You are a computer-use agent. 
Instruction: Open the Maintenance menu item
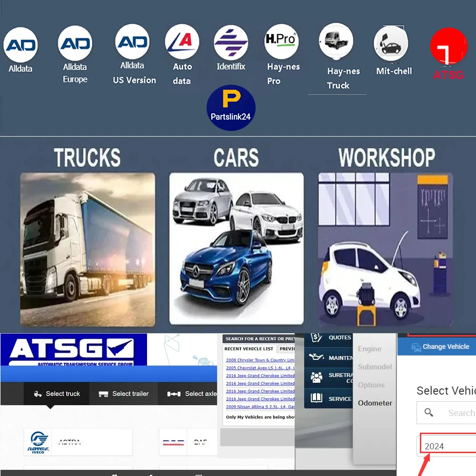[x=329, y=357]
